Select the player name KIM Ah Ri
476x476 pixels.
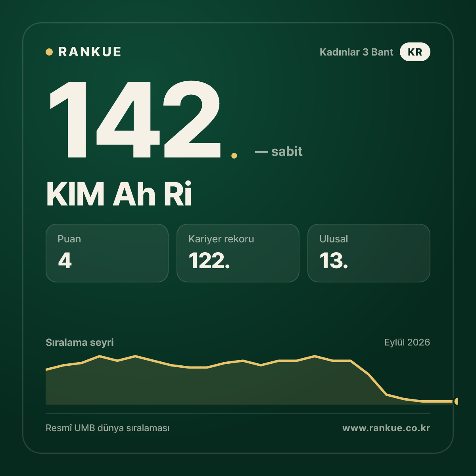coord(119,194)
